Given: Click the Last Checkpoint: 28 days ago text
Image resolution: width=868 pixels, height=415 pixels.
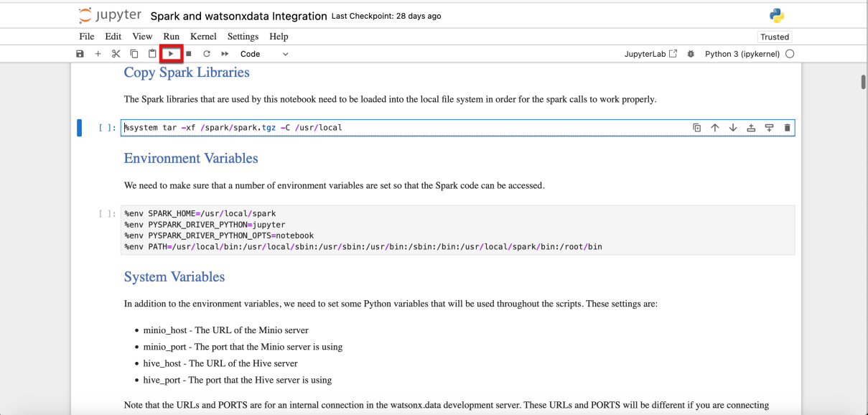Looking at the screenshot, I should [x=386, y=16].
